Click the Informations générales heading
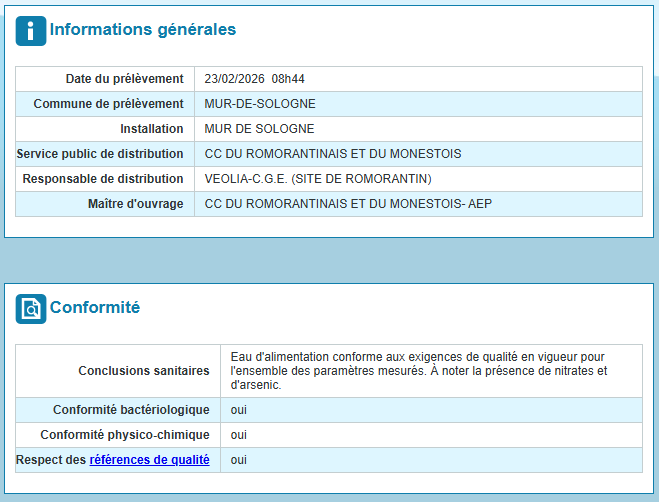Screen dimensions: 659x502 (x=143, y=30)
